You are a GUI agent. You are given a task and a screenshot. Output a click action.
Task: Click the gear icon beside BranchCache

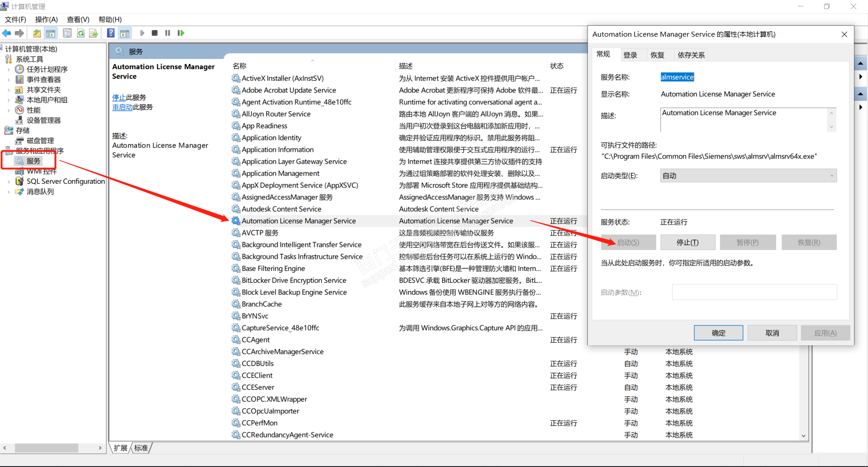[x=236, y=304]
